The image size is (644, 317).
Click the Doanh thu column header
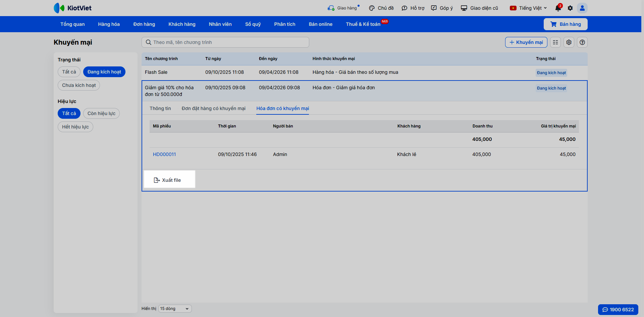483,126
